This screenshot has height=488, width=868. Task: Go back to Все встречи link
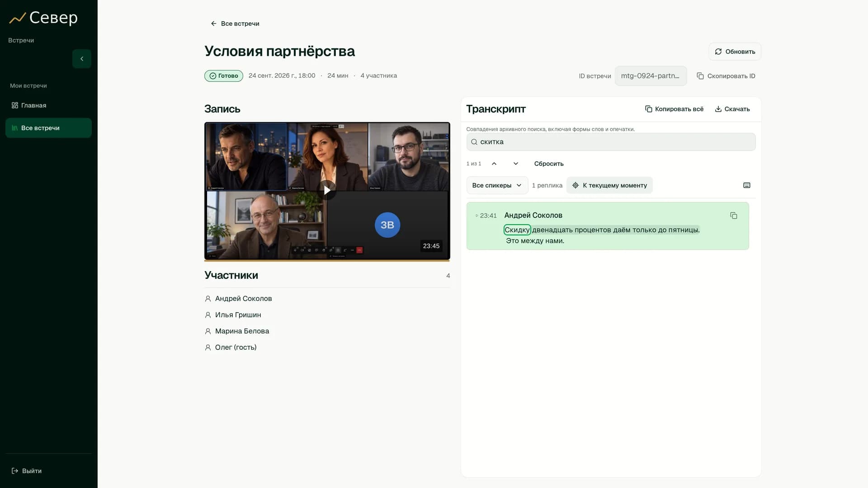[235, 23]
